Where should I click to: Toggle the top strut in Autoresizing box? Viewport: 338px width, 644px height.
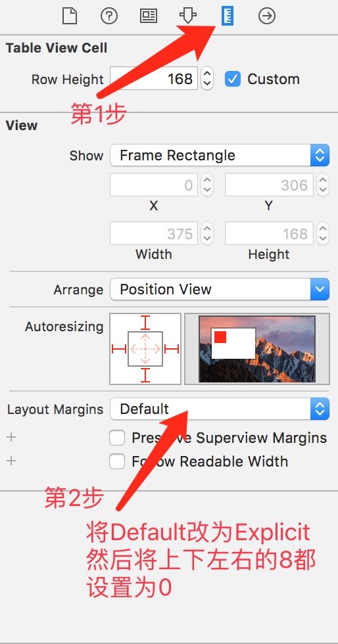click(145, 323)
